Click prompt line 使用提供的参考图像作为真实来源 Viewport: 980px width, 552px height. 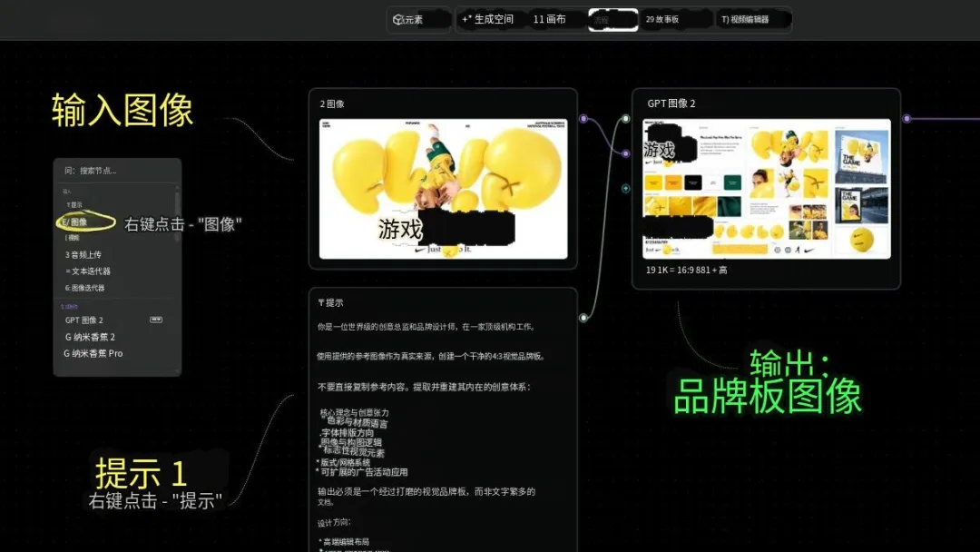coord(432,356)
